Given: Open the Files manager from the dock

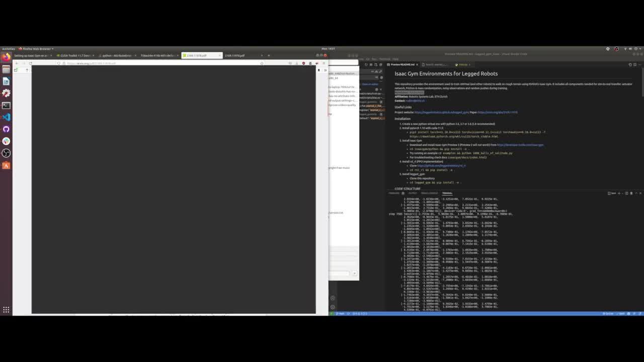Looking at the screenshot, I should tap(6, 69).
